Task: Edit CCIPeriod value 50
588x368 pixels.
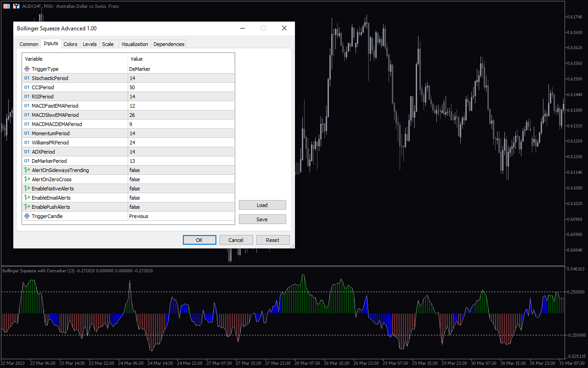Action: point(181,87)
